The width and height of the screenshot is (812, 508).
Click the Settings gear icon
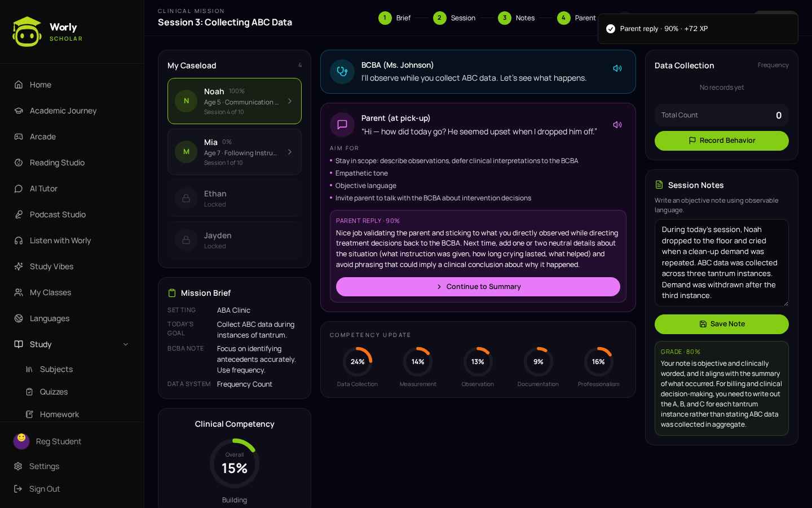[x=18, y=466]
